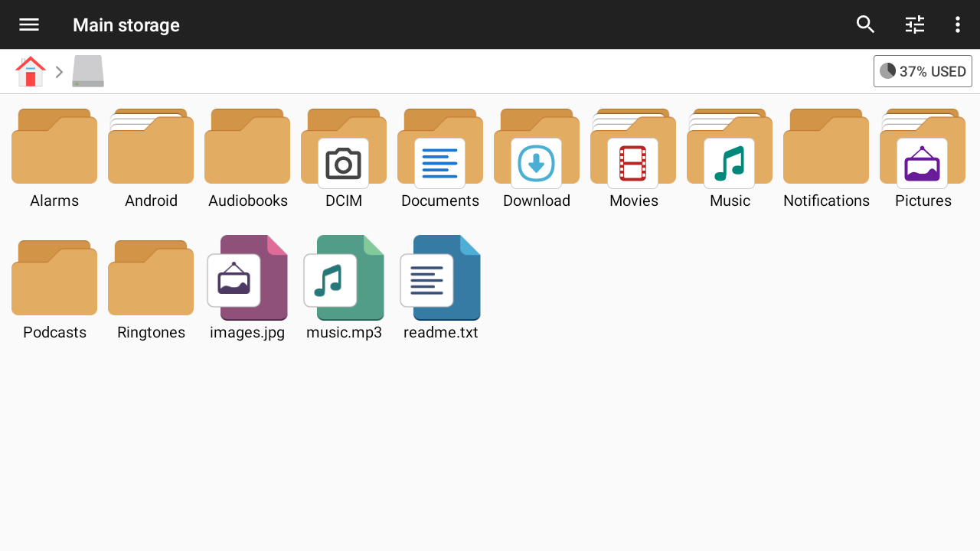
Task: Click the search magnifier icon
Action: tap(865, 24)
